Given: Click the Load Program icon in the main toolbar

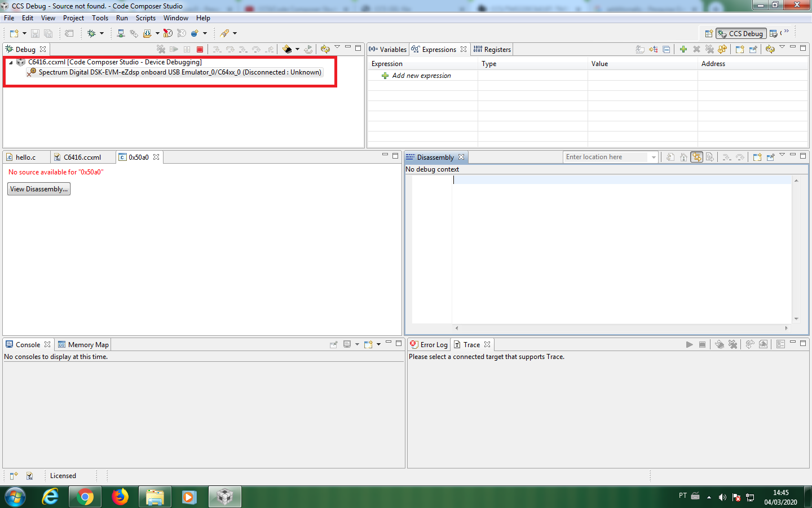Looking at the screenshot, I should 147,33.
